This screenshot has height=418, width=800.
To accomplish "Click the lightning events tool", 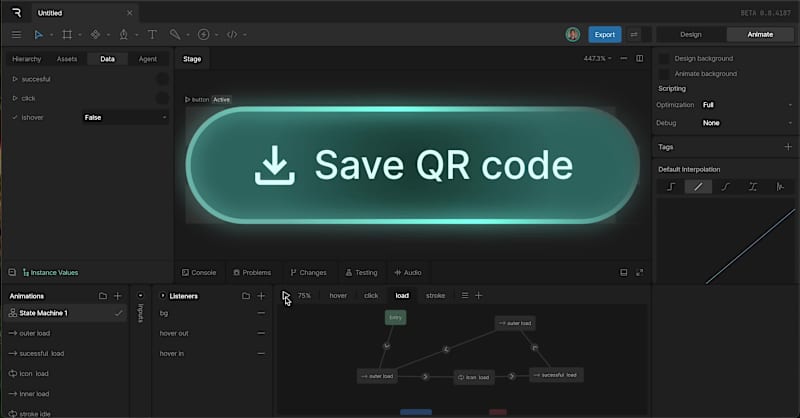I will [x=203, y=35].
